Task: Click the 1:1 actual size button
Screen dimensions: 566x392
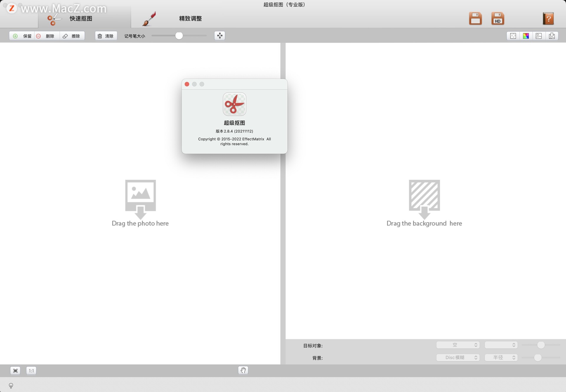Action: click(31, 370)
